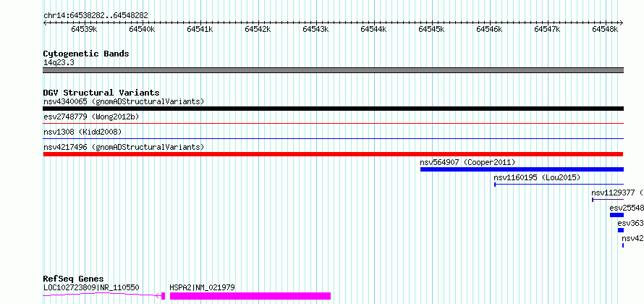Click the 64544k ruler tick label
Screen dimensions: 644x304
click(x=373, y=29)
